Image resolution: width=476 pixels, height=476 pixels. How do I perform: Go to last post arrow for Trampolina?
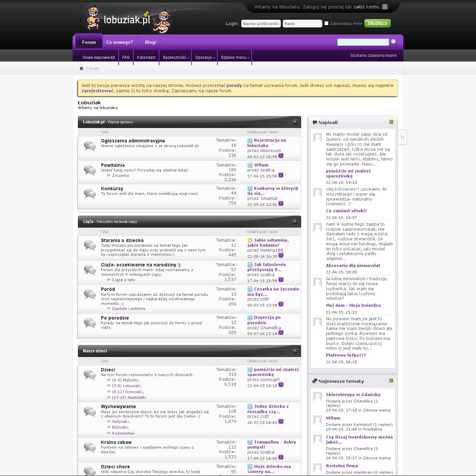(281, 457)
